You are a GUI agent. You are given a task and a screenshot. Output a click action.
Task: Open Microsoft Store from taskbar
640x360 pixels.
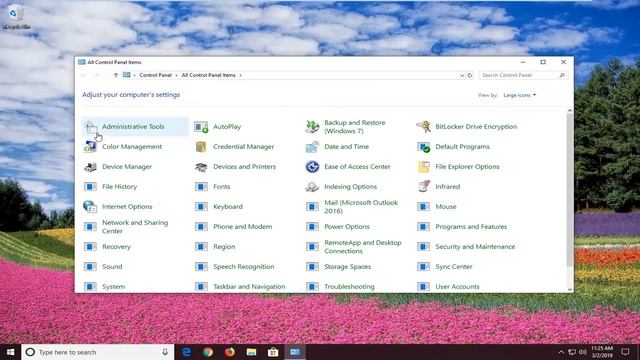(273, 352)
